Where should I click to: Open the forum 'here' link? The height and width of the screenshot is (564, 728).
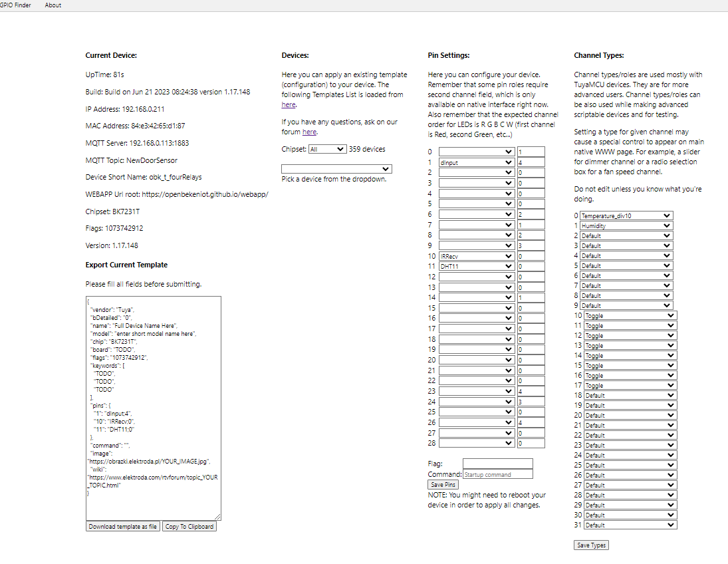[309, 132]
